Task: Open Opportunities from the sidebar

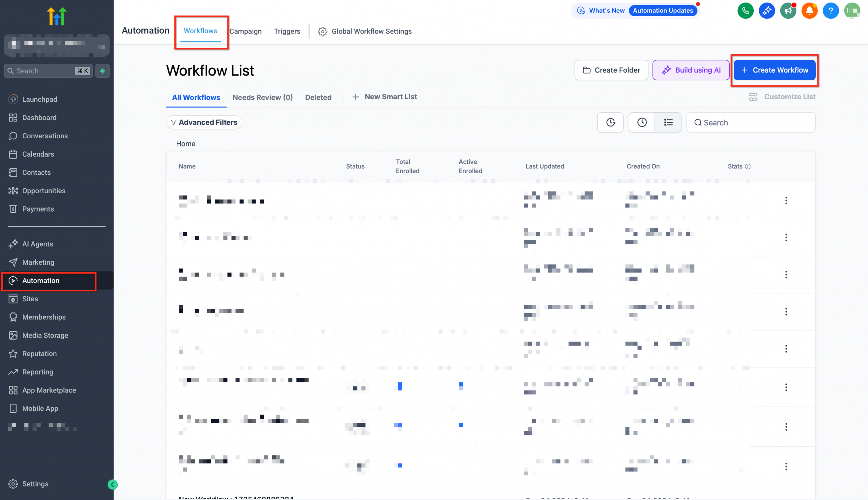Action: [x=44, y=191]
